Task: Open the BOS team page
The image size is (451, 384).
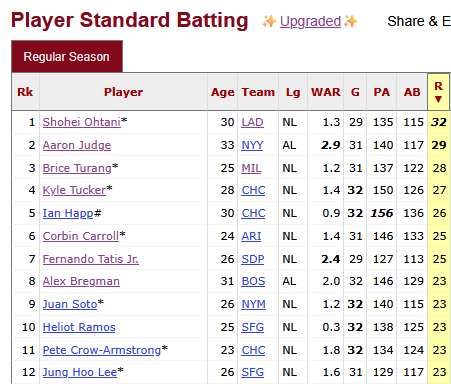Action: tap(253, 281)
